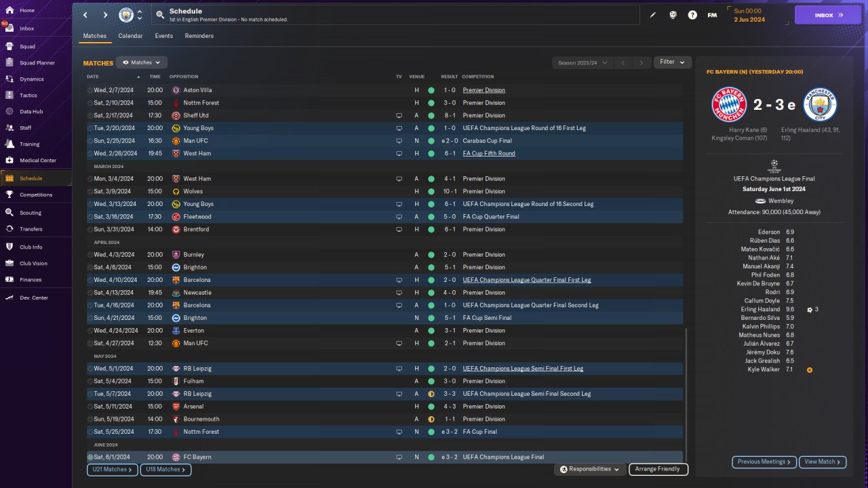This screenshot has width=868, height=488.
Task: Open Dynamics sidebar icon
Action: (9, 79)
